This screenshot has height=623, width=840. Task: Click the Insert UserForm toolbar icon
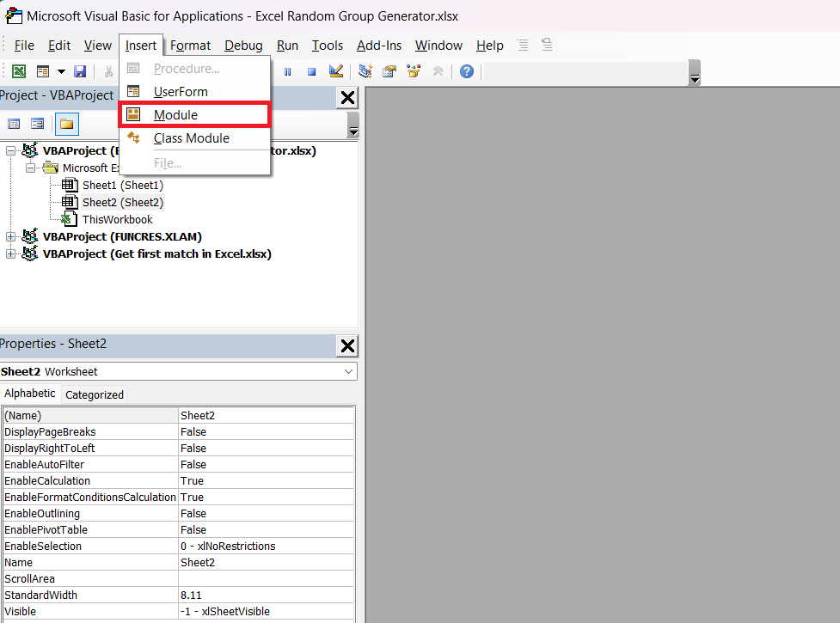[43, 71]
